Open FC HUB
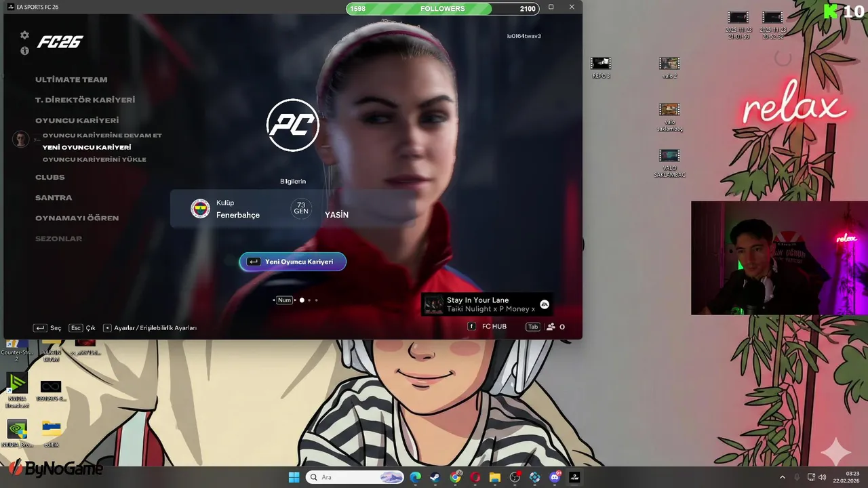 pyautogui.click(x=488, y=327)
